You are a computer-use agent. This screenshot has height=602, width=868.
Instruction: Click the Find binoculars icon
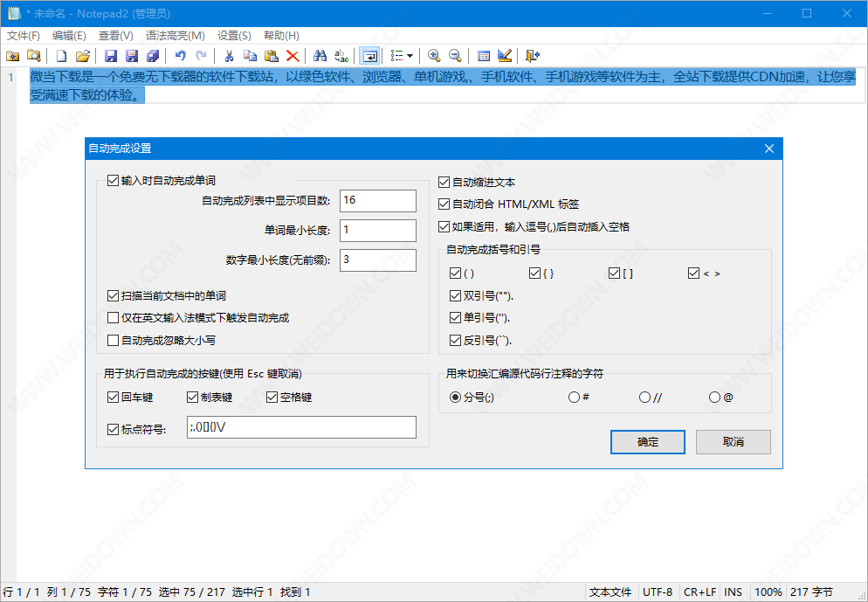[320, 56]
